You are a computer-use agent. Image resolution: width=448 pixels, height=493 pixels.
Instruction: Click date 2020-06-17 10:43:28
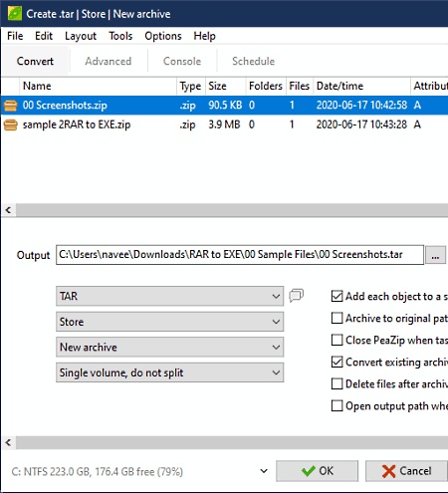[x=361, y=124]
